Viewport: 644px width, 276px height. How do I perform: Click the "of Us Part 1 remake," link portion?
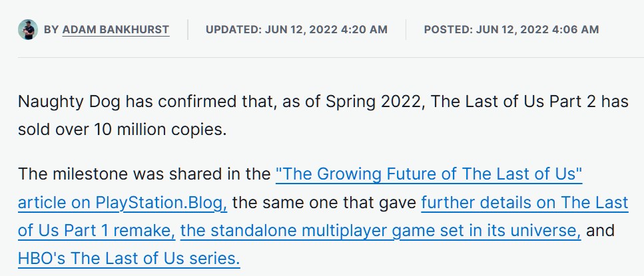pos(97,231)
